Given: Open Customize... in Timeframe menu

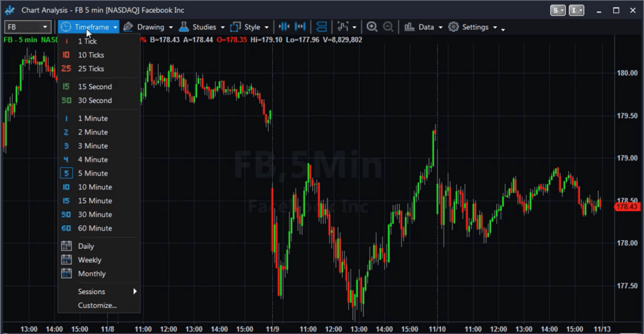Looking at the screenshot, I should pyautogui.click(x=99, y=306).
